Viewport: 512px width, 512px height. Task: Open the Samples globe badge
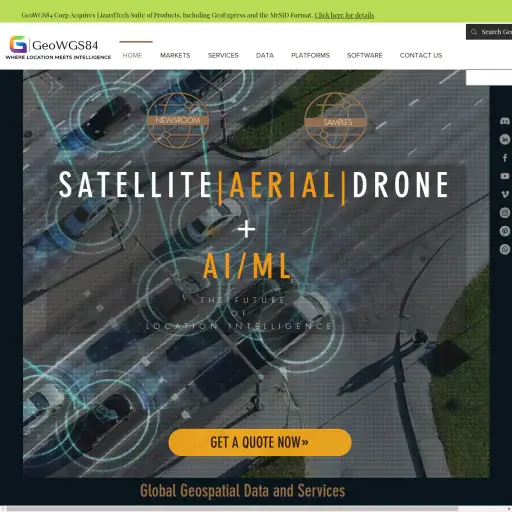(x=336, y=121)
